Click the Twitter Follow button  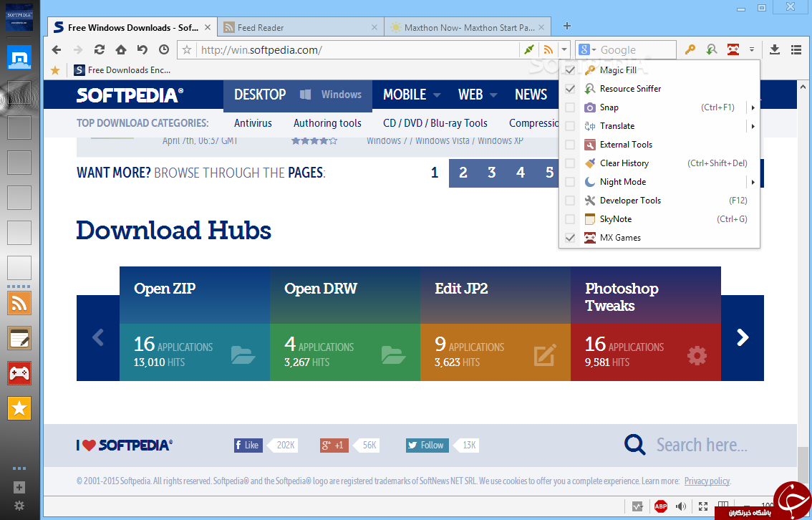[x=427, y=445]
